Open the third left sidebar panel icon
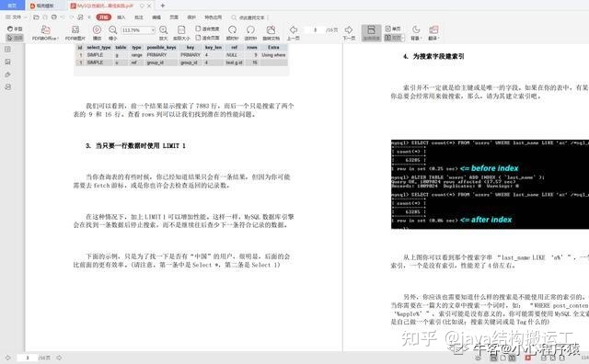Screen dimensions: 589x364 (8, 74)
